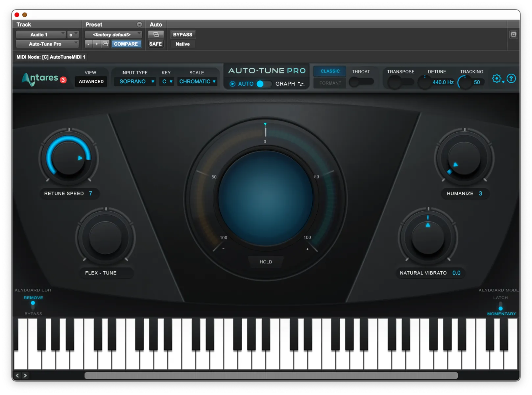
Task: Click the play icon next to AUTO
Action: pyautogui.click(x=233, y=84)
